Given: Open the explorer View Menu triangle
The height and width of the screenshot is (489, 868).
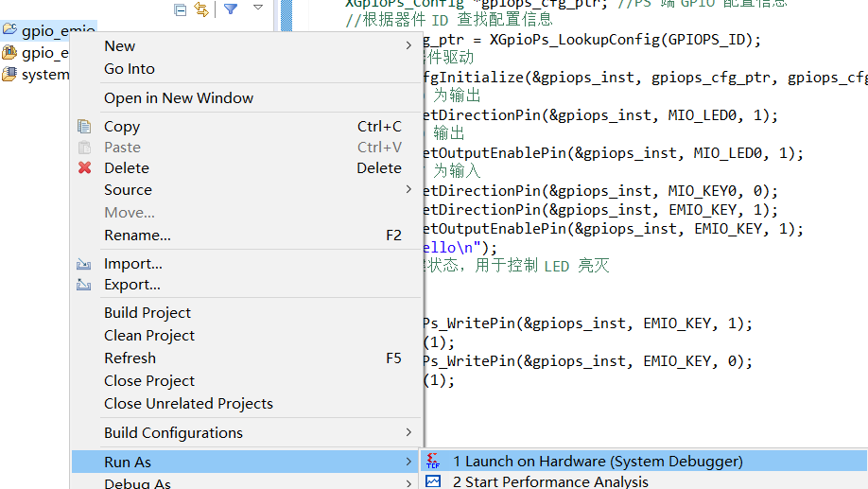Looking at the screenshot, I should point(258,8).
